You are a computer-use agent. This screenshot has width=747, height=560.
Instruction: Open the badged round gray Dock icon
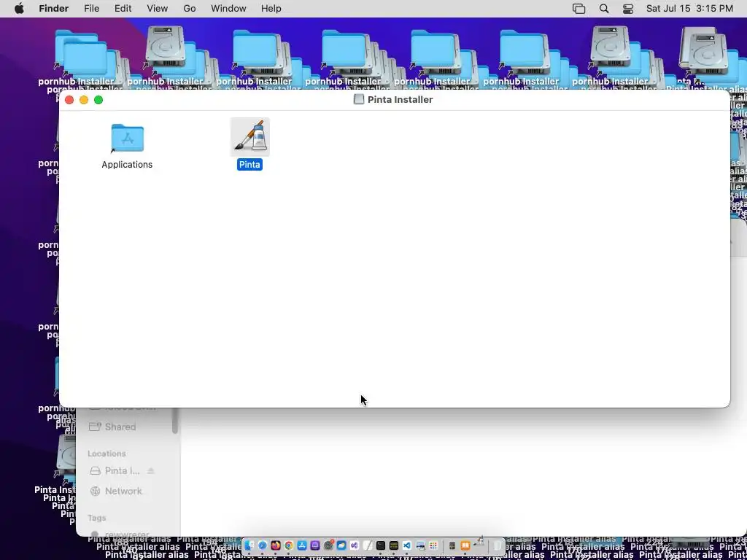[328, 545]
